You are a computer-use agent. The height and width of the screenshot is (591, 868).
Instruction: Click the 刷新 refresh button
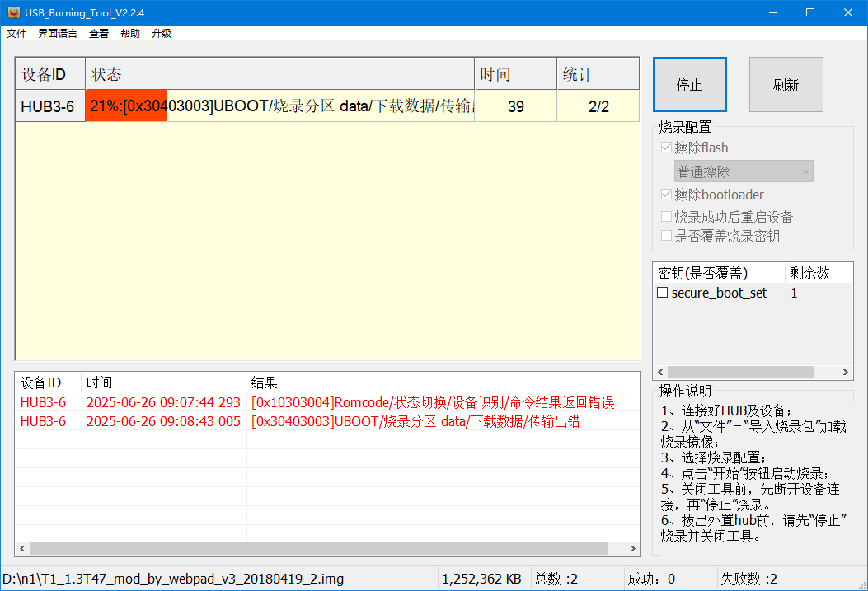pyautogui.click(x=785, y=84)
